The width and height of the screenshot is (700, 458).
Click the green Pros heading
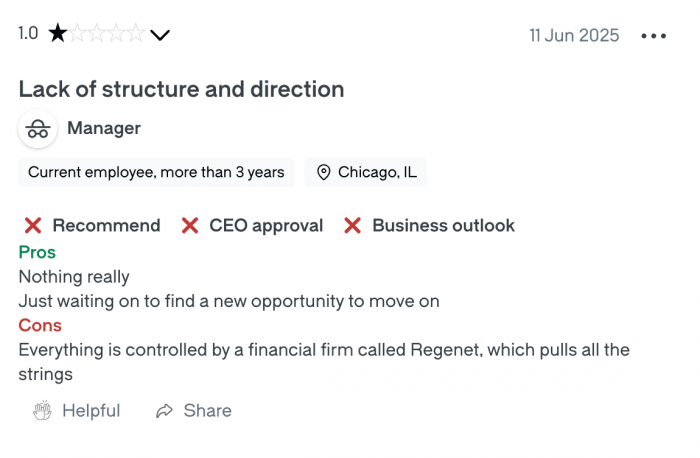pyautogui.click(x=37, y=252)
